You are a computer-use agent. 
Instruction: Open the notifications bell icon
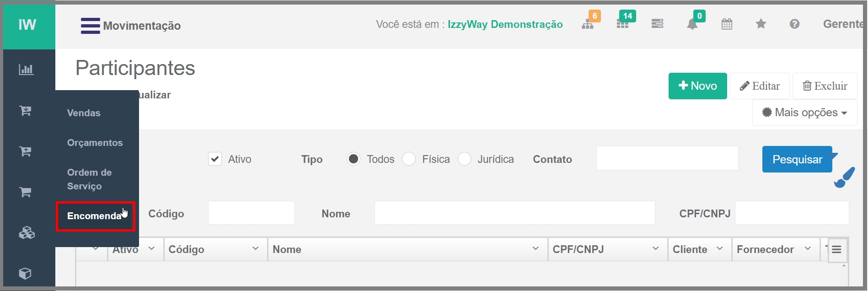(692, 24)
